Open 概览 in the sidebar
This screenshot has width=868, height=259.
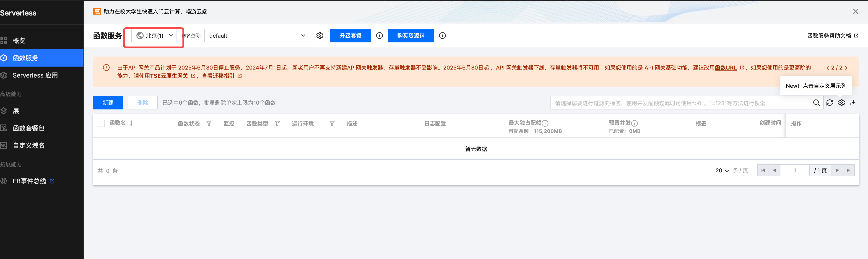click(19, 41)
